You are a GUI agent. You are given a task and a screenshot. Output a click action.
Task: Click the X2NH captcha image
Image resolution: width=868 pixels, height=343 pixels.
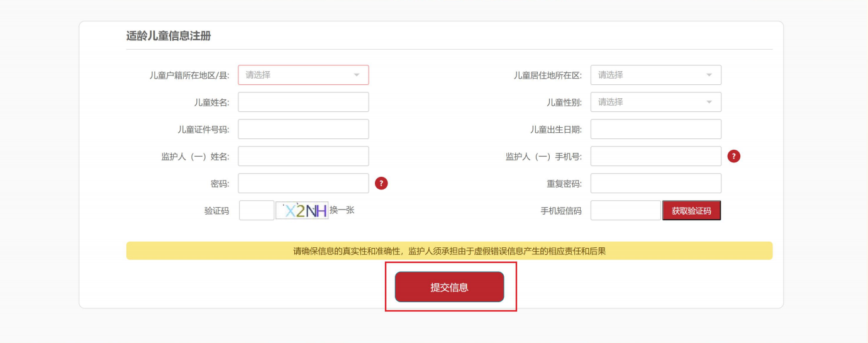[302, 210]
